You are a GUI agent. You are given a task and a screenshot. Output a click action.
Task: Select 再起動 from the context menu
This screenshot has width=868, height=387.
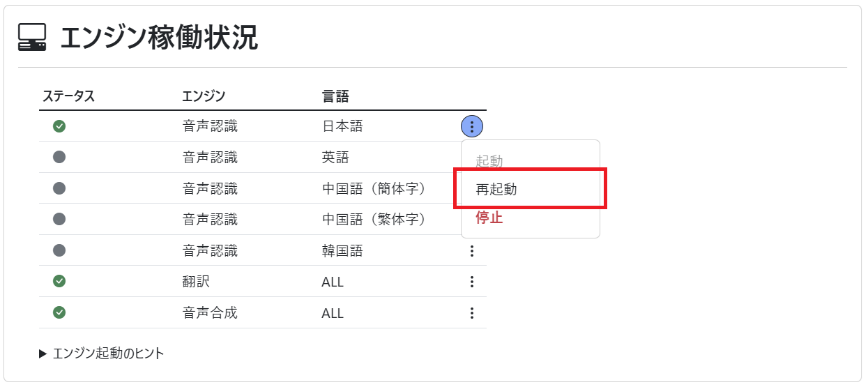(x=496, y=189)
